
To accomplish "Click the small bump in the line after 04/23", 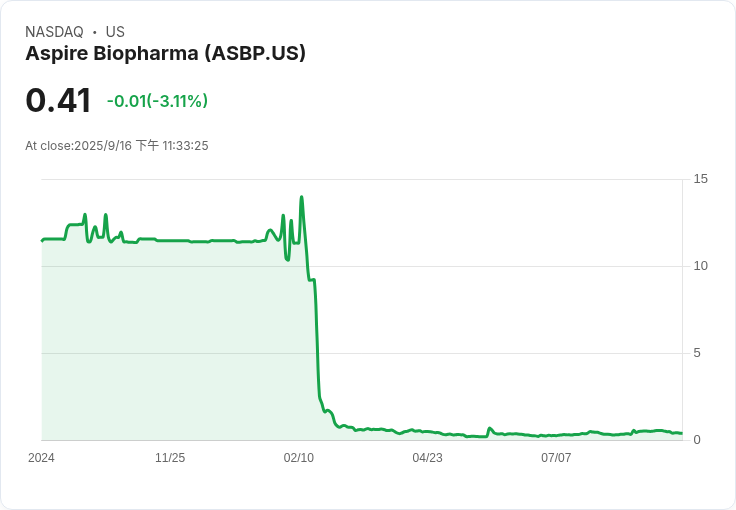I will pyautogui.click(x=490, y=428).
